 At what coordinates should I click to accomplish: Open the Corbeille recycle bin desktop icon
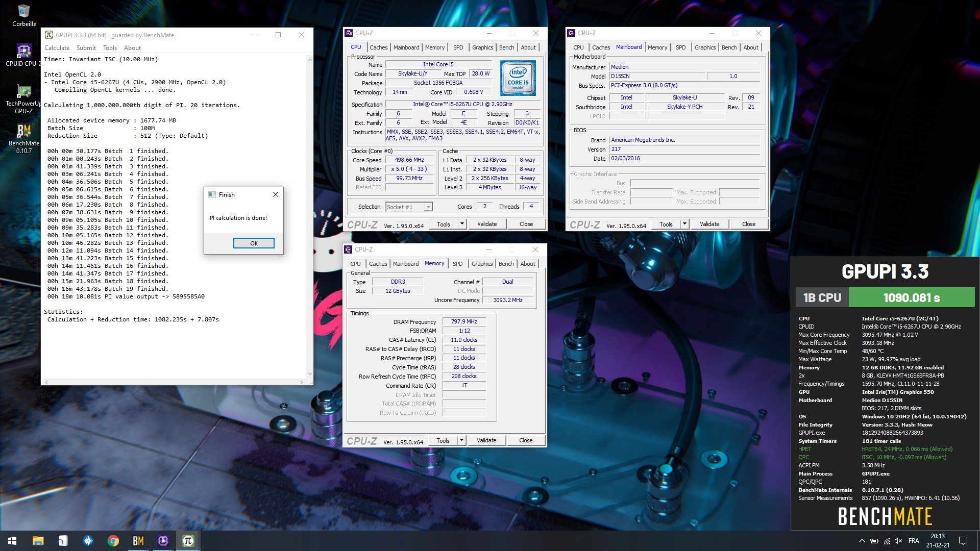pos(24,15)
